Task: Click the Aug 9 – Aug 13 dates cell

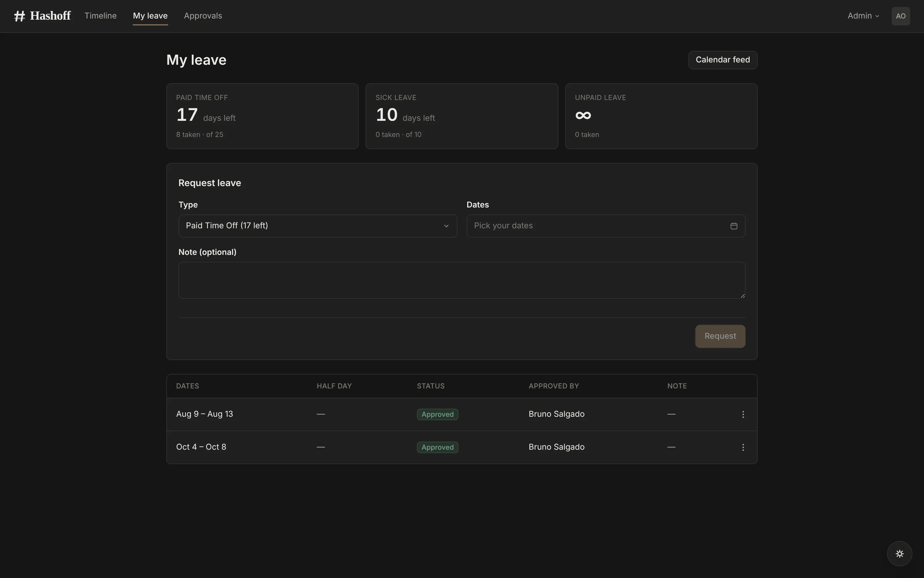Action: point(204,414)
